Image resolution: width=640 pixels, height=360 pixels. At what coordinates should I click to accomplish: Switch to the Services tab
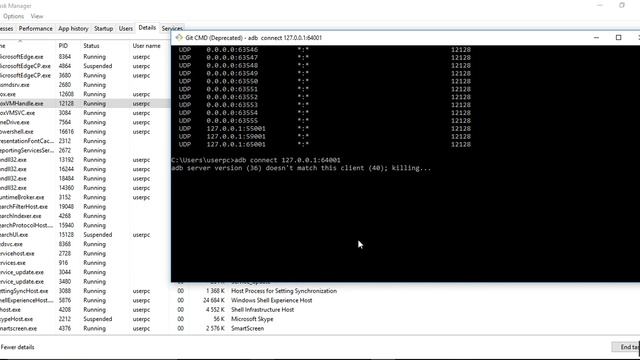click(172, 29)
